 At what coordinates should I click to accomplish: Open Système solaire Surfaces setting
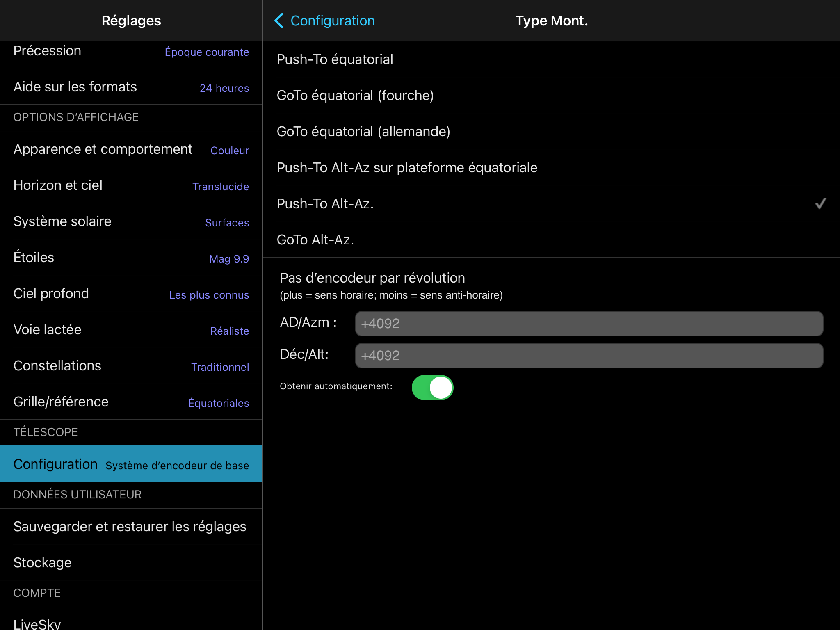pyautogui.click(x=131, y=221)
